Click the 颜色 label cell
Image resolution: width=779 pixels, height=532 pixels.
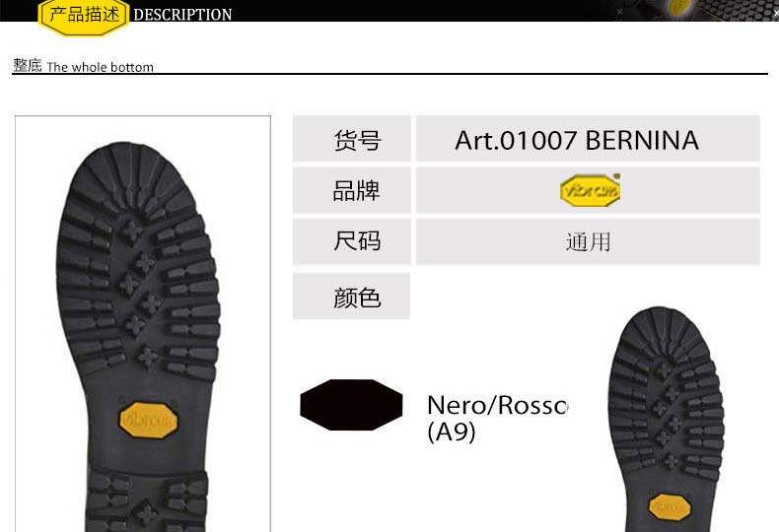[352, 296]
